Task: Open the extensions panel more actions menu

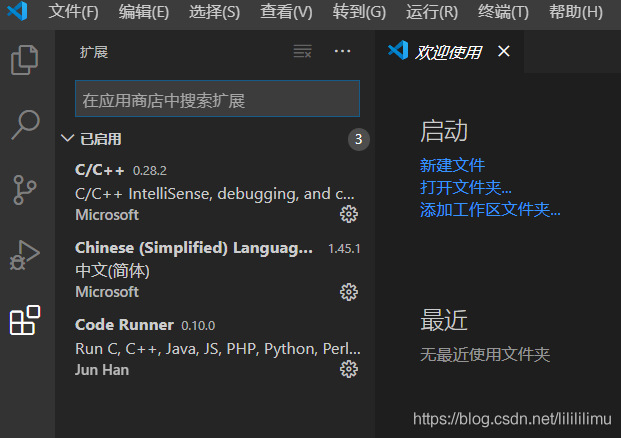Action: pyautogui.click(x=342, y=52)
